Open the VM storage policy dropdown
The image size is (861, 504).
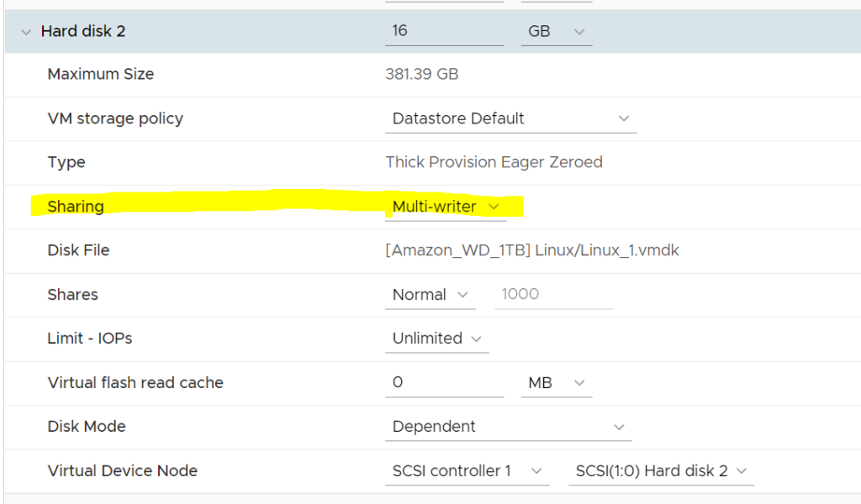510,118
